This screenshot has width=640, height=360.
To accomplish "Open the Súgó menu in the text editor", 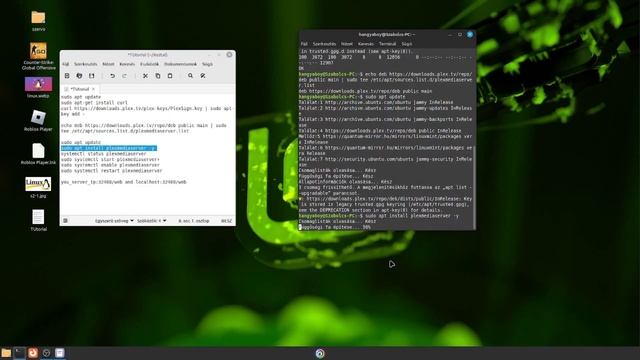I will 207,64.
